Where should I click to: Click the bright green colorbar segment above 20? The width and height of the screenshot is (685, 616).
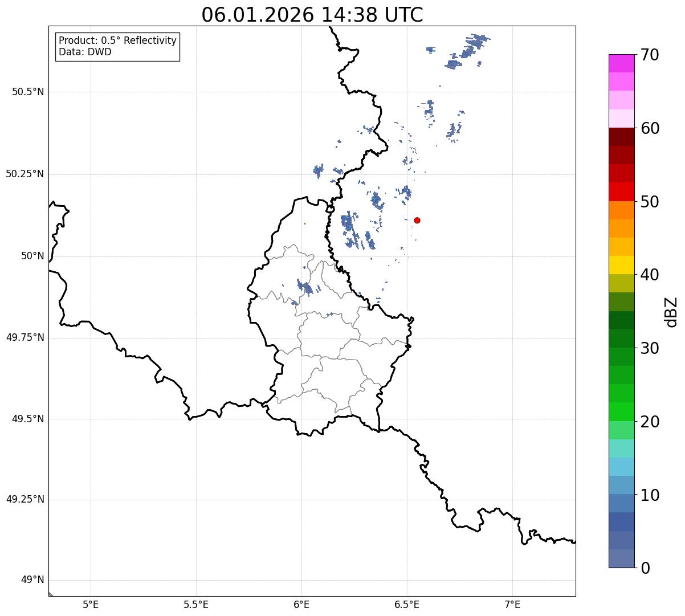point(621,412)
